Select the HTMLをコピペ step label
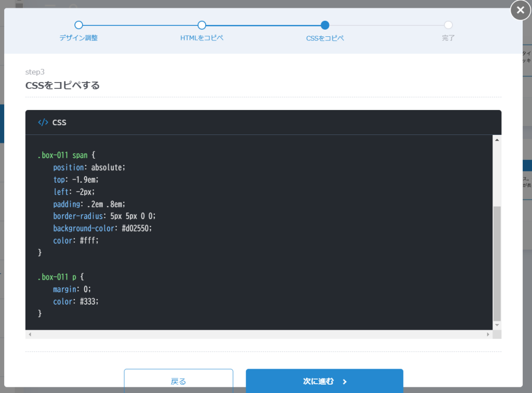This screenshot has height=393, width=532. [202, 38]
